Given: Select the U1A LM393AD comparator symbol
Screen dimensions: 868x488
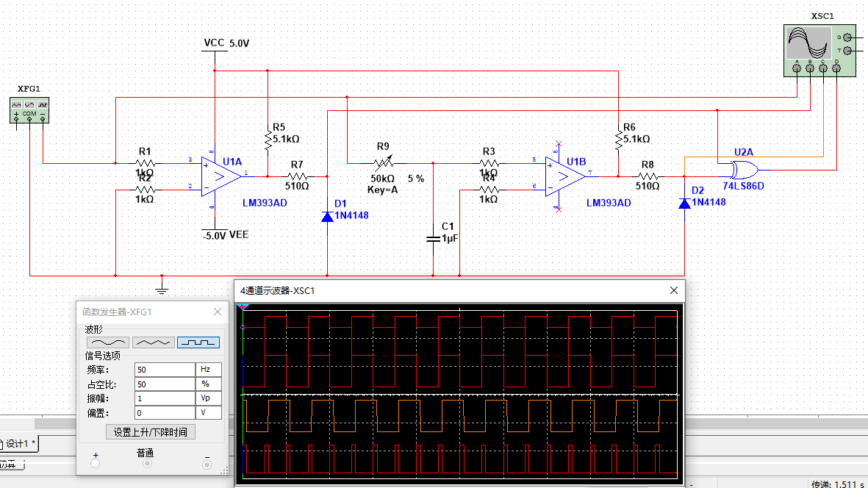Looking at the screenshot, I should click(221, 176).
